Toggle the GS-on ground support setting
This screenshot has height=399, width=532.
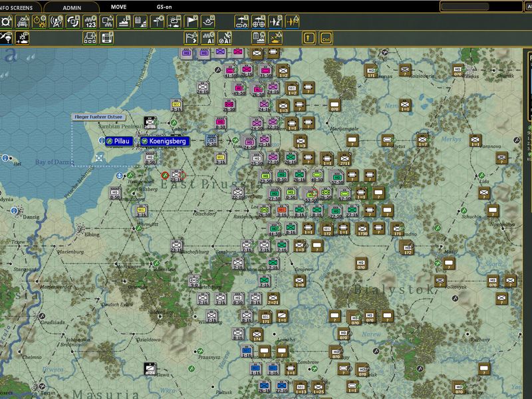point(164,7)
